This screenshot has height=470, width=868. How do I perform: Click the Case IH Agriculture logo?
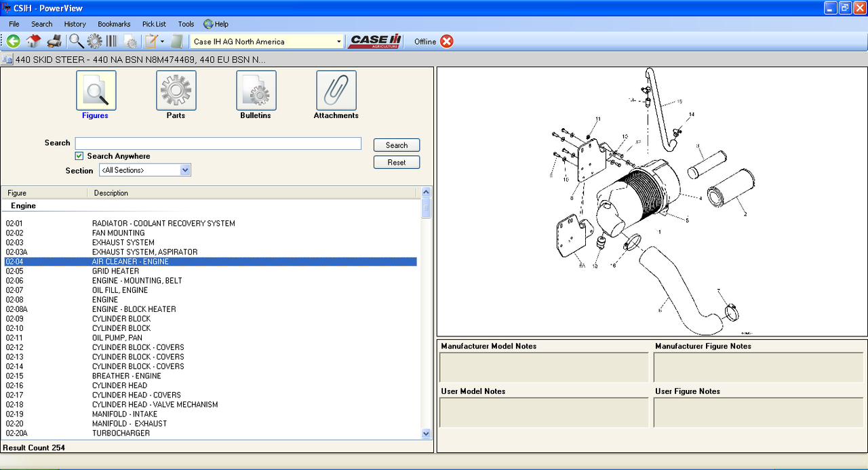pyautogui.click(x=376, y=41)
